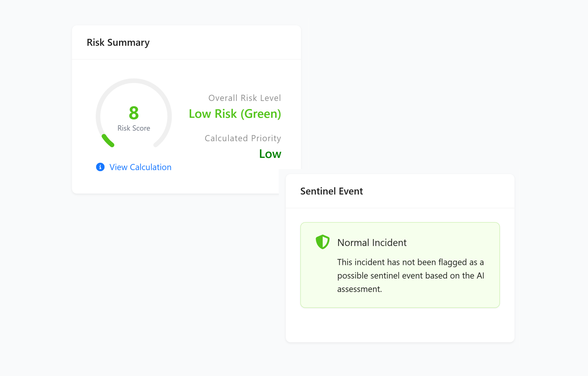Click the Risk Score number 8
This screenshot has width=588, height=376.
pos(134,113)
